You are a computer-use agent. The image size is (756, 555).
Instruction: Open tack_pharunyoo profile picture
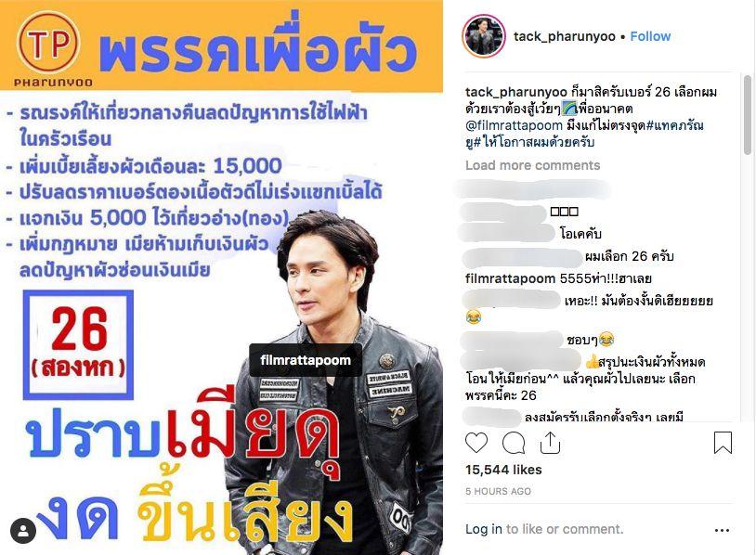(484, 36)
